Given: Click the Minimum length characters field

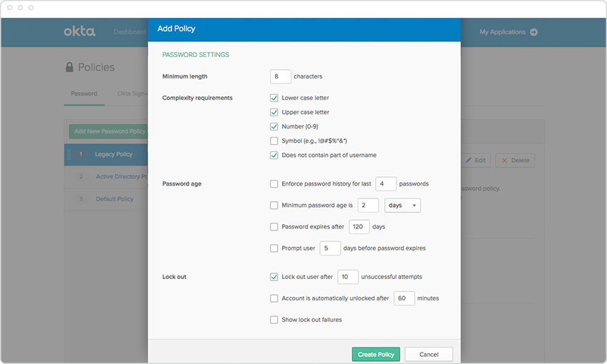Looking at the screenshot, I should tap(281, 76).
